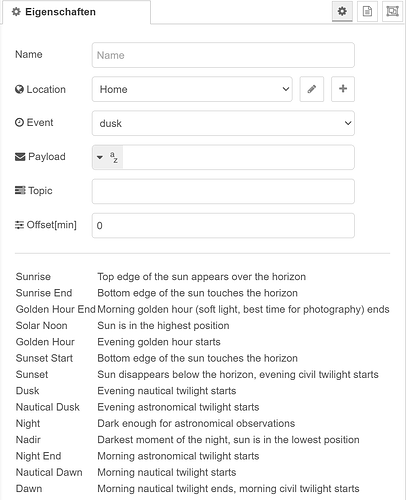The width and height of the screenshot is (406, 500).
Task: Click the sliders icon next to Offset[min]
Action: (x=19, y=225)
